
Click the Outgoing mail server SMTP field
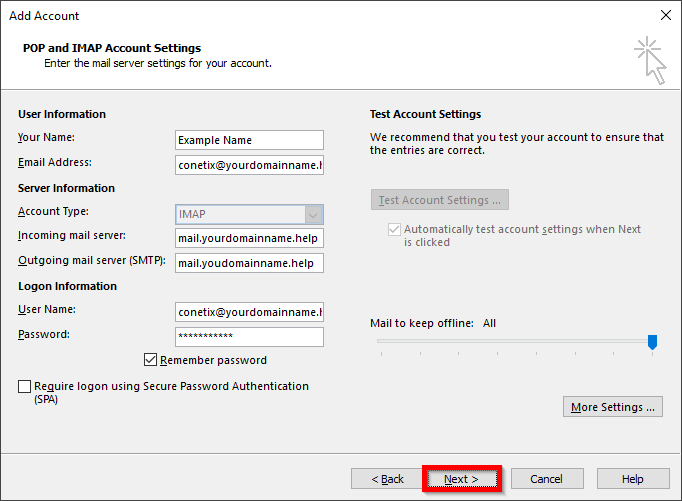(249, 263)
